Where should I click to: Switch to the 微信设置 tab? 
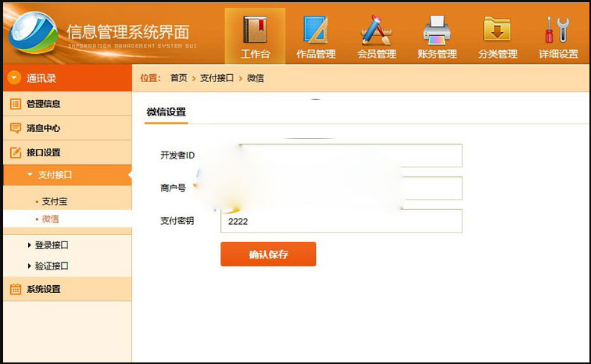(167, 112)
